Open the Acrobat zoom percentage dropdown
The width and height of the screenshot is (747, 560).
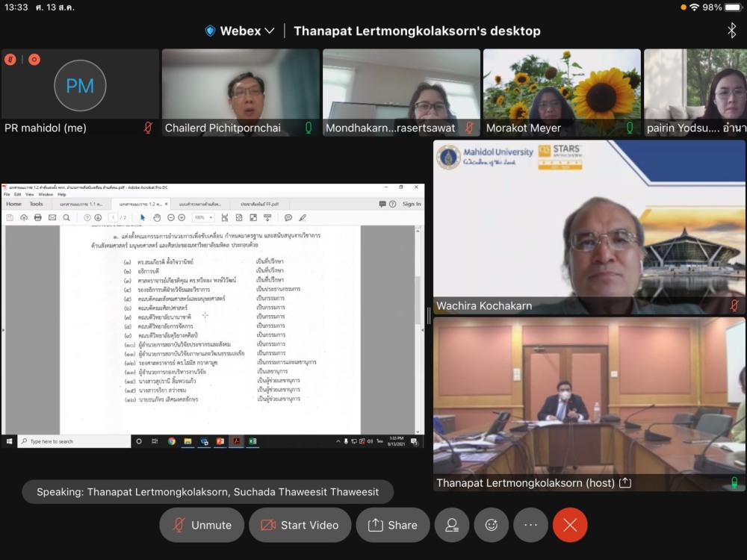coord(202,217)
